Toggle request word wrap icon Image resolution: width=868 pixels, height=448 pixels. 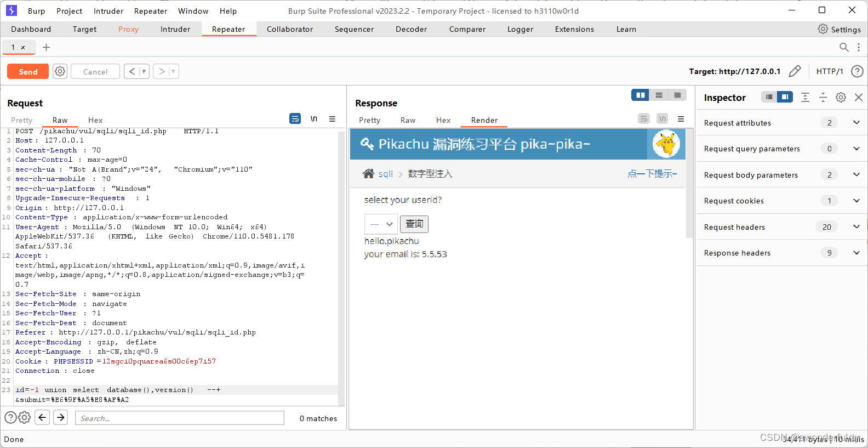coord(295,118)
